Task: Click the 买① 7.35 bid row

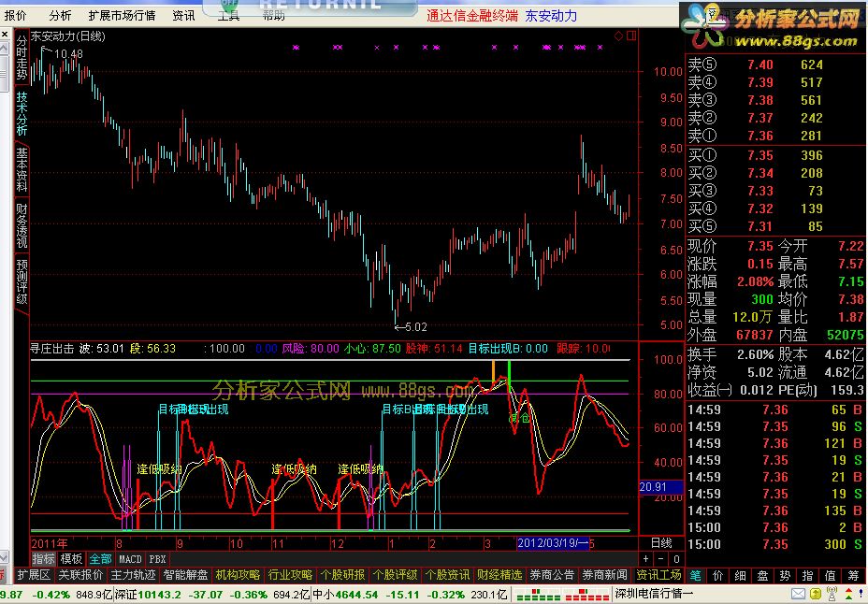Action: [x=774, y=155]
